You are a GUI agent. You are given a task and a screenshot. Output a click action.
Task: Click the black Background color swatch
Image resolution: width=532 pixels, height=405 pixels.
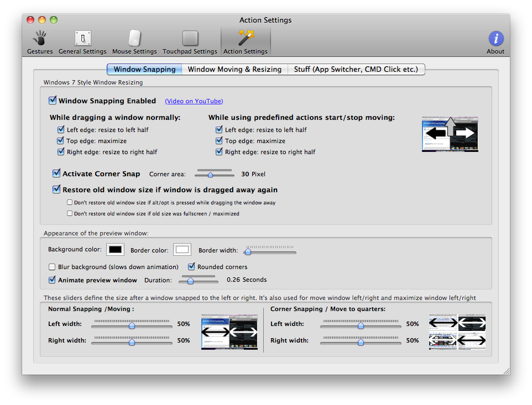[x=115, y=250]
